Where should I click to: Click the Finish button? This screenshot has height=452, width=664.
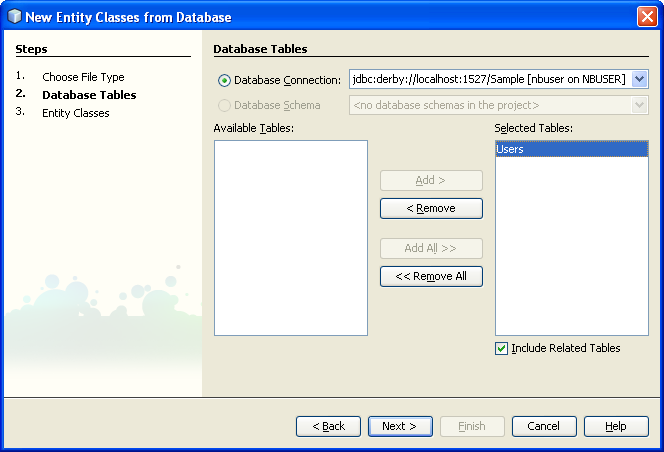click(472, 426)
